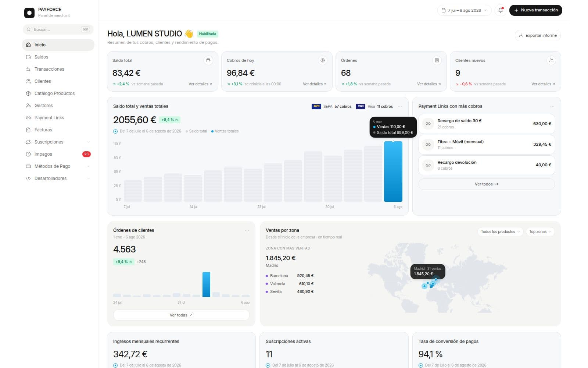Open the notifications bell
This screenshot has height=368, width=588.
pyautogui.click(x=500, y=10)
